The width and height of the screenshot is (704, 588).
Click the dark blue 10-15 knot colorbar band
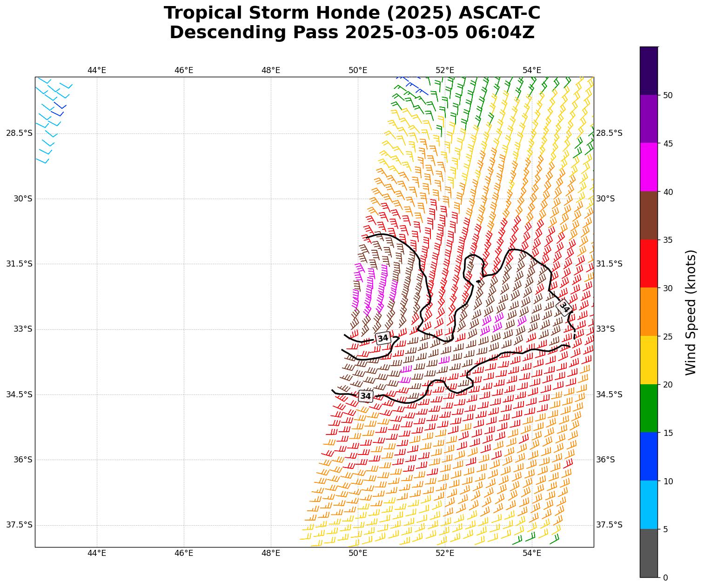coord(649,456)
